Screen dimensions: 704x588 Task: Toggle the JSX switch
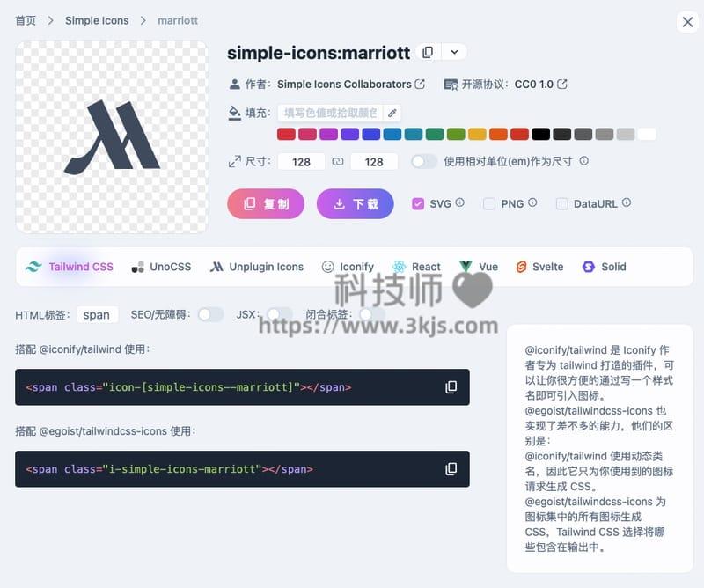pos(279,314)
